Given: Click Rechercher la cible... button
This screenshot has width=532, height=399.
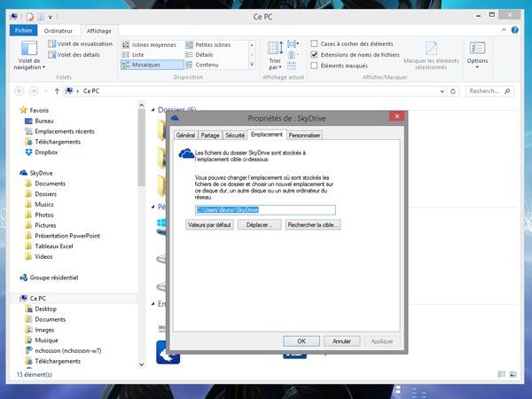Looking at the screenshot, I should point(313,225).
